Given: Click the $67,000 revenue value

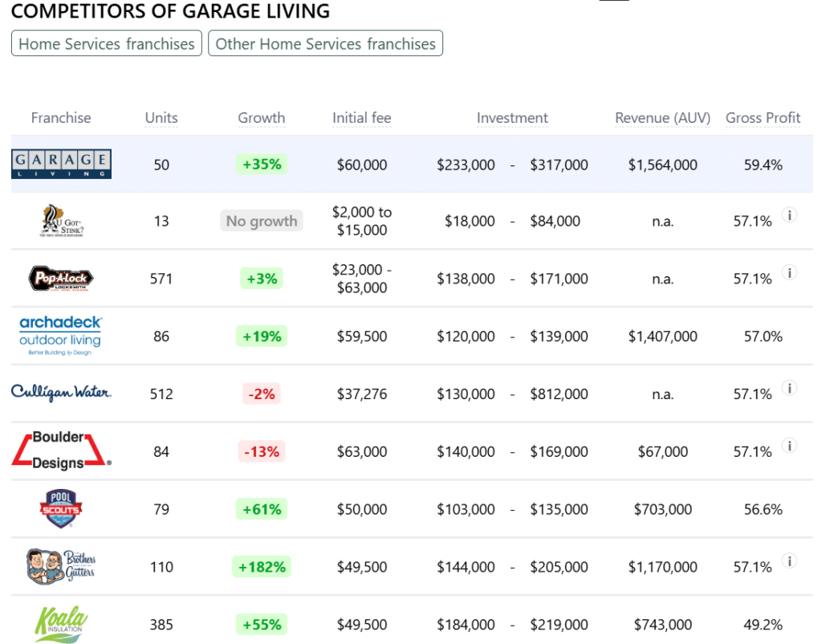Looking at the screenshot, I should click(x=662, y=451).
